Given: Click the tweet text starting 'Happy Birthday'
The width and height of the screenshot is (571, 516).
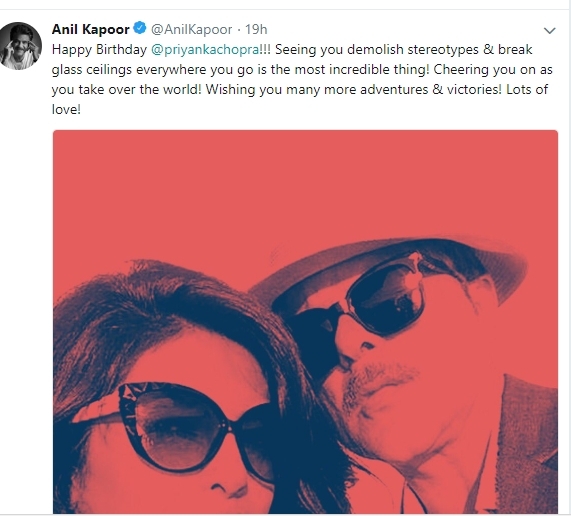Looking at the screenshot, I should pos(302,79).
